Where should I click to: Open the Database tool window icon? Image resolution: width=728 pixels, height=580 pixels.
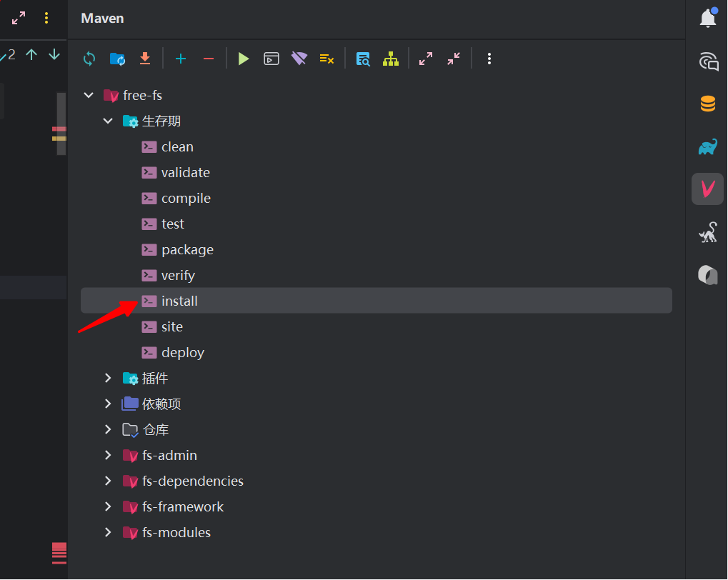(x=707, y=104)
